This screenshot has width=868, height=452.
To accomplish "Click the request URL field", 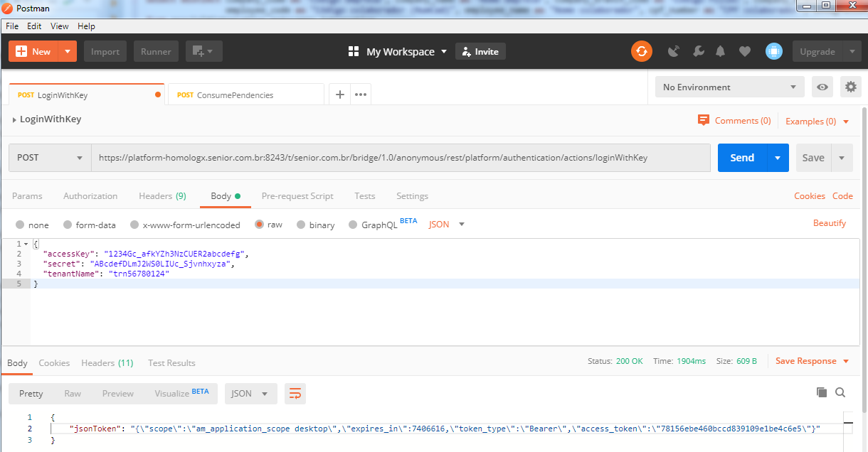I will (x=401, y=158).
